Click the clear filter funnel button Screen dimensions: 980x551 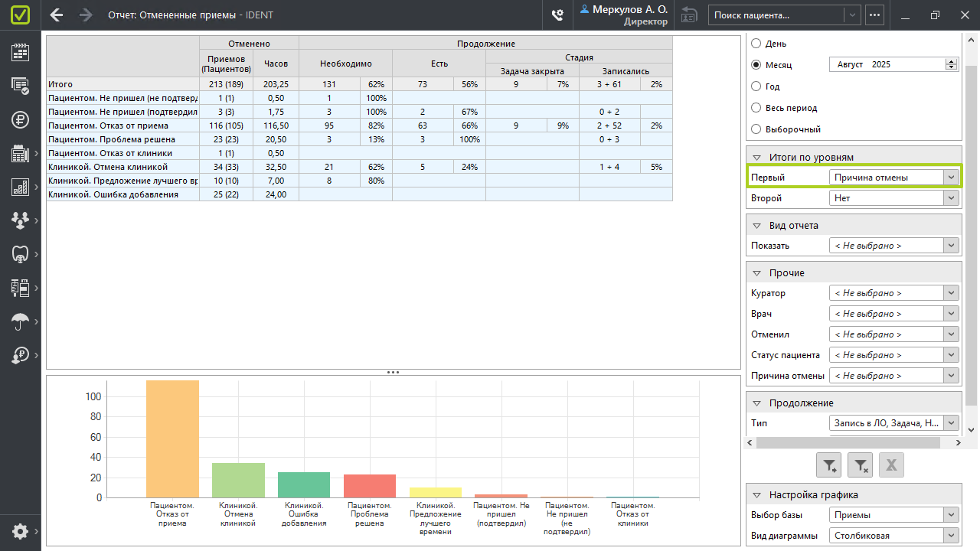[x=861, y=465]
